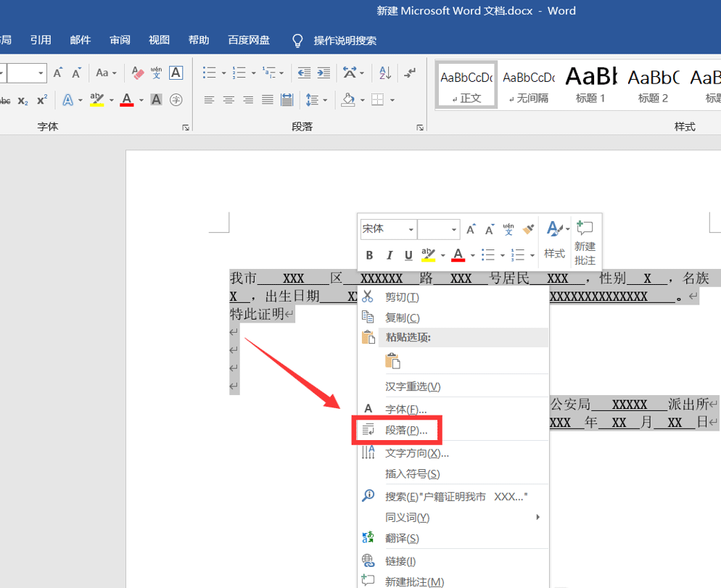Click the Clear Formatting eraser icon in ribbon
Viewport: 721px width, 588px height.
tap(138, 73)
